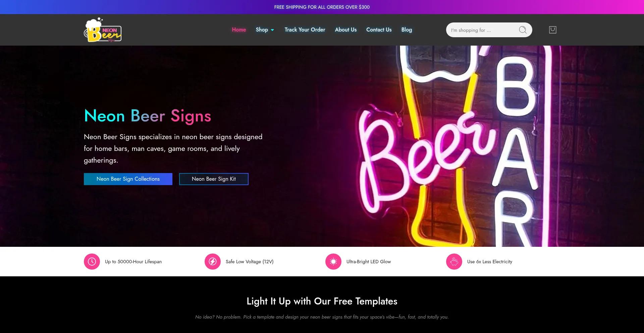Open the Blog link
The width and height of the screenshot is (644, 333).
click(407, 30)
